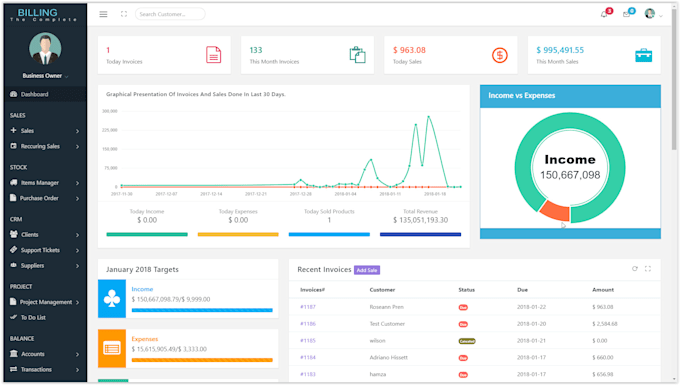
Task: Expand the Support Tickets submenu chevron
Action: pos(77,250)
